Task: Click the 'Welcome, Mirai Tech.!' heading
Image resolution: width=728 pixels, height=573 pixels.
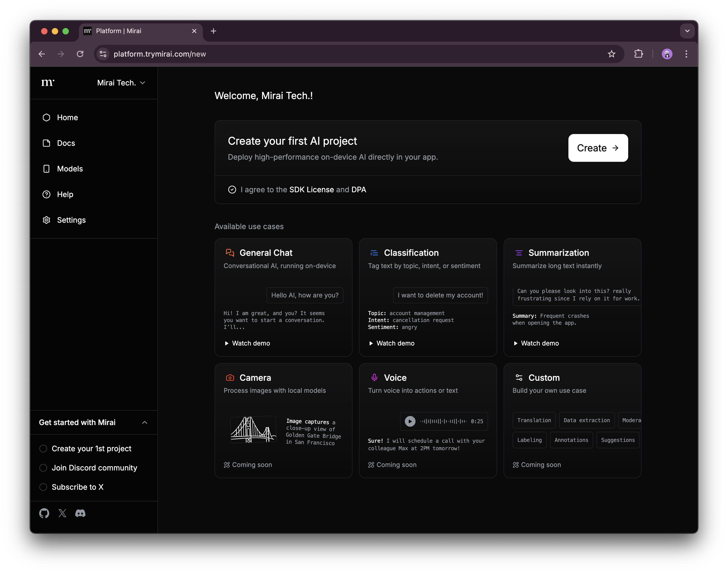Action: [264, 96]
